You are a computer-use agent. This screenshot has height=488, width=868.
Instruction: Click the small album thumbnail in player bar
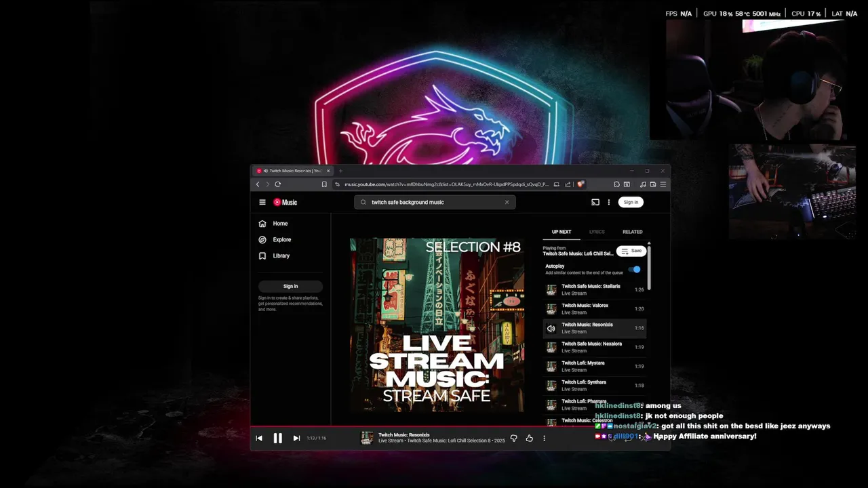click(367, 438)
